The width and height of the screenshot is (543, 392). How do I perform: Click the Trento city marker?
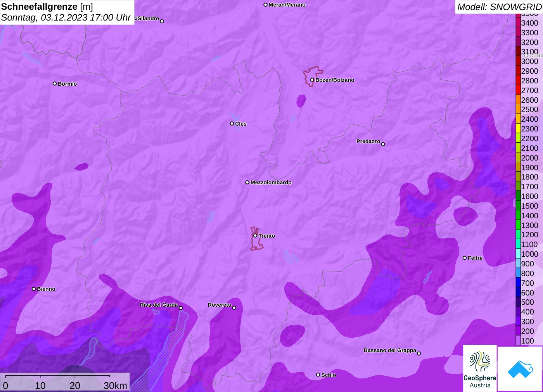[255, 235]
